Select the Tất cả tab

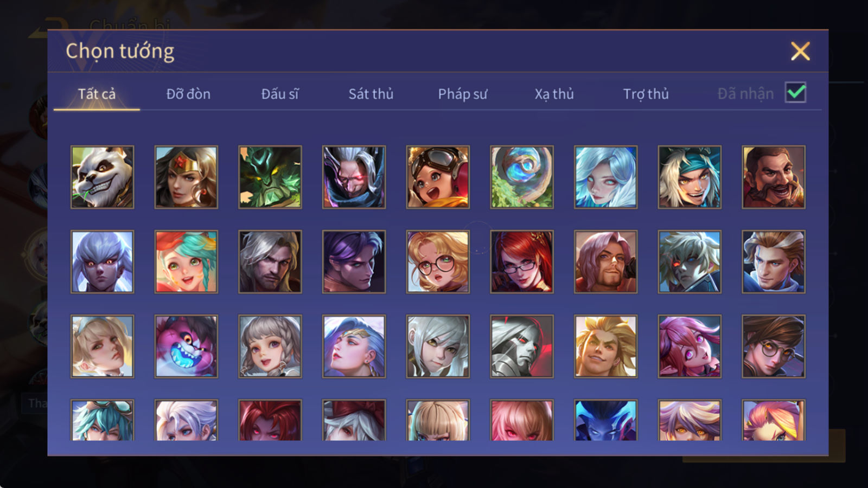tap(97, 94)
